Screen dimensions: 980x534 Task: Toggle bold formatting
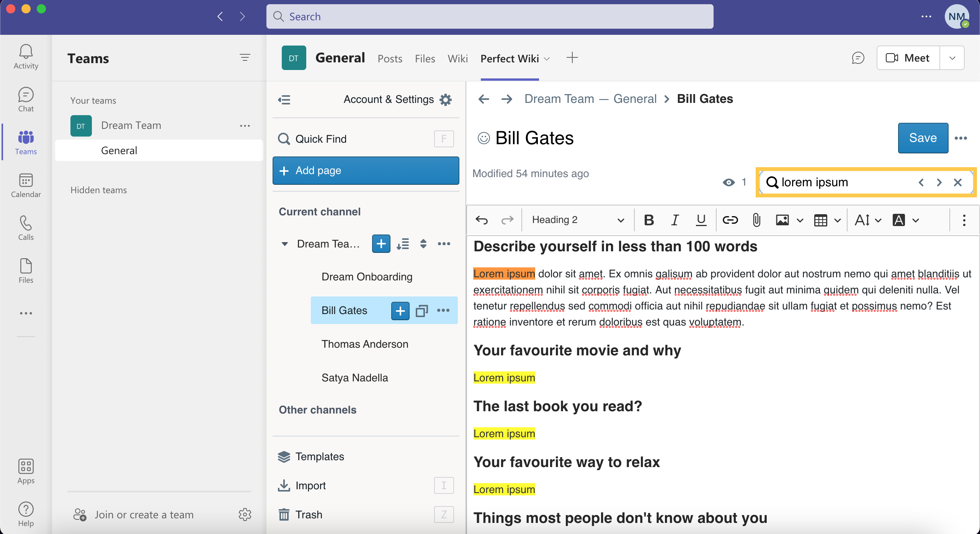coord(648,220)
